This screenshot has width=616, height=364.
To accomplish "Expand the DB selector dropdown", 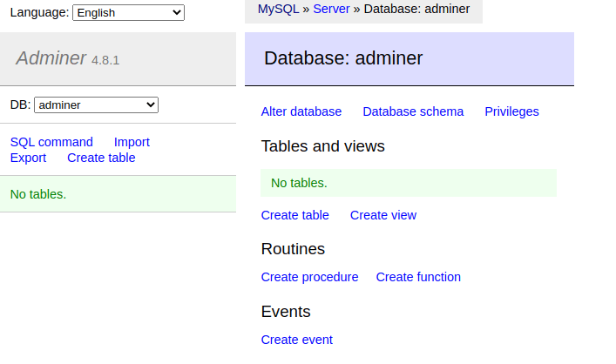I will tap(96, 104).
